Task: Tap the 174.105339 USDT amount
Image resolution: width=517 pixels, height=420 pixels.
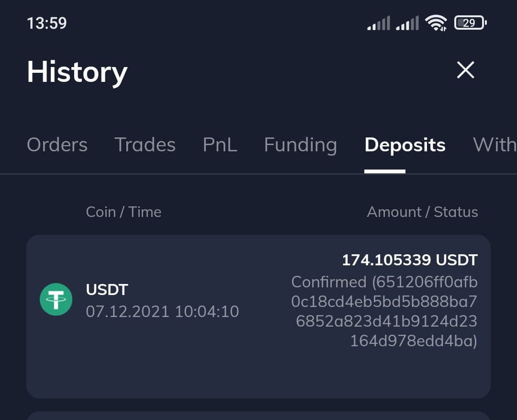Action: (410, 260)
